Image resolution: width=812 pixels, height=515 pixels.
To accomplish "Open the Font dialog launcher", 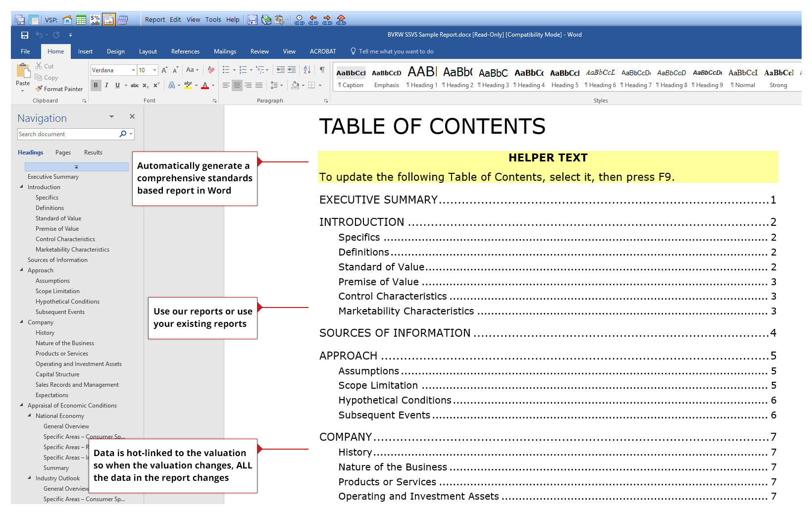I will [x=214, y=101].
